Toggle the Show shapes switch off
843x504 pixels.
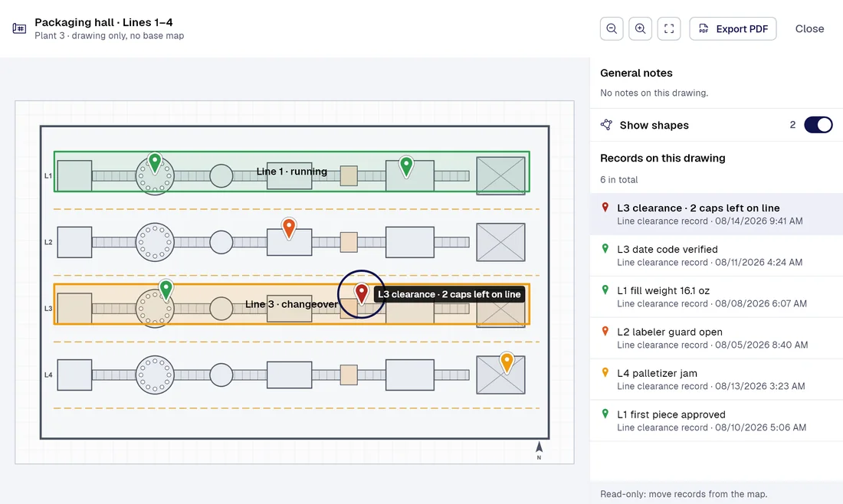pyautogui.click(x=818, y=125)
